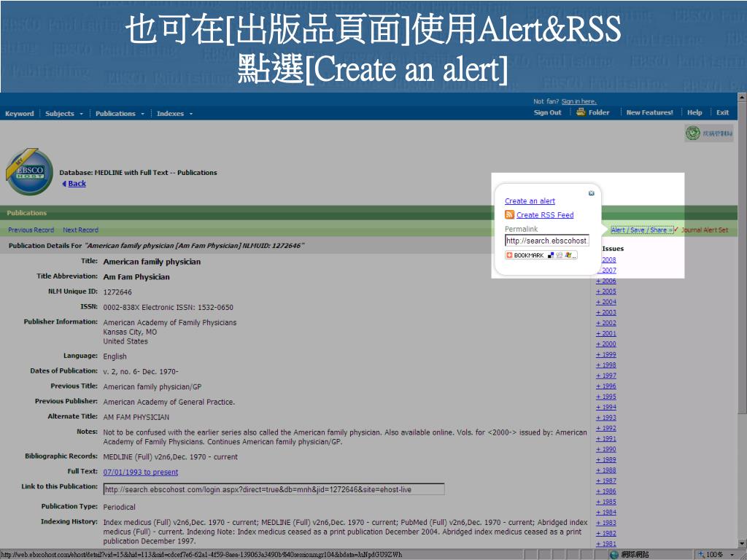Click the ISSN value 0002-838X
747x560 pixels.
click(120, 308)
